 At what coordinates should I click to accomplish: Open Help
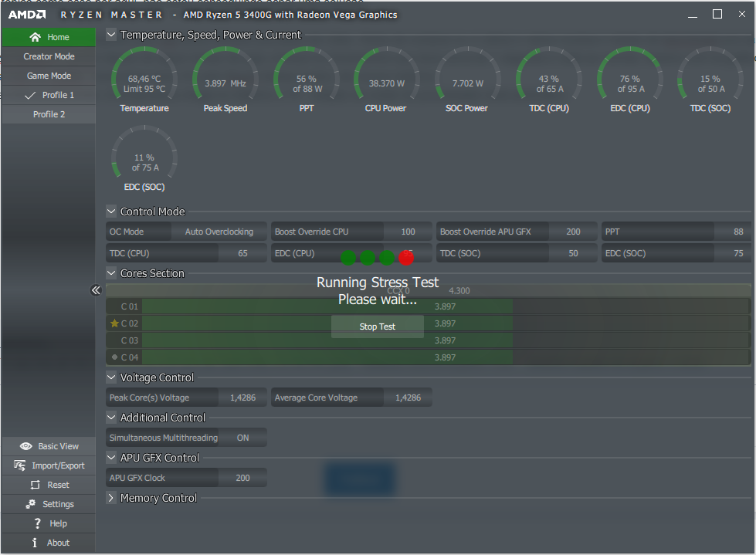49,523
